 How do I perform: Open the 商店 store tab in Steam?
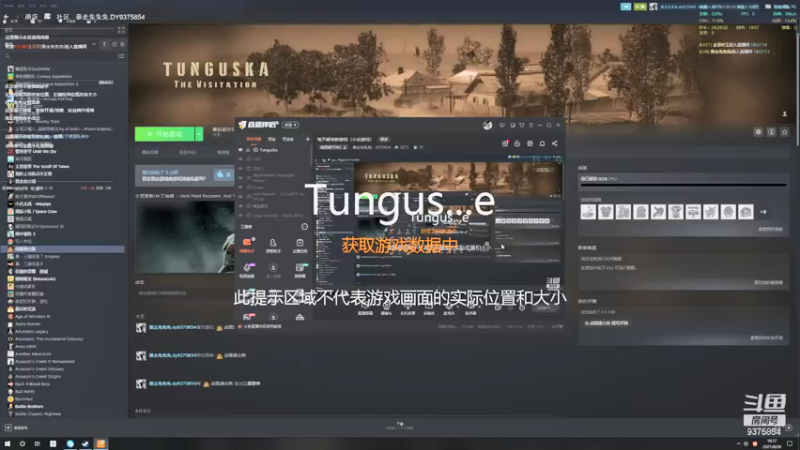point(31,17)
